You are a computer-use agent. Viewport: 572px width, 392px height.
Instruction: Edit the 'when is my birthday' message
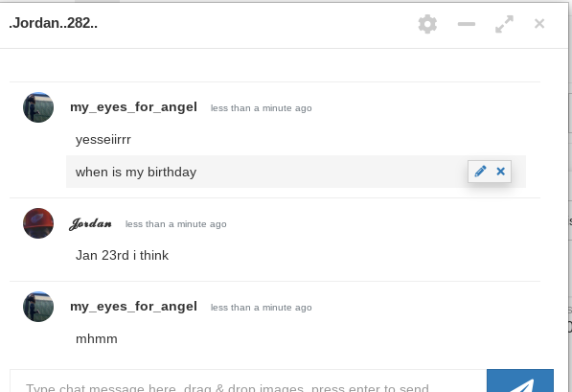click(x=480, y=171)
